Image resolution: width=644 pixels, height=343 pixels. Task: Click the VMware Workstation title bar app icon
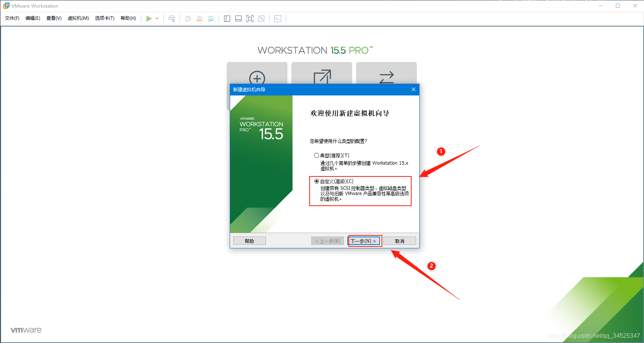[x=6, y=6]
